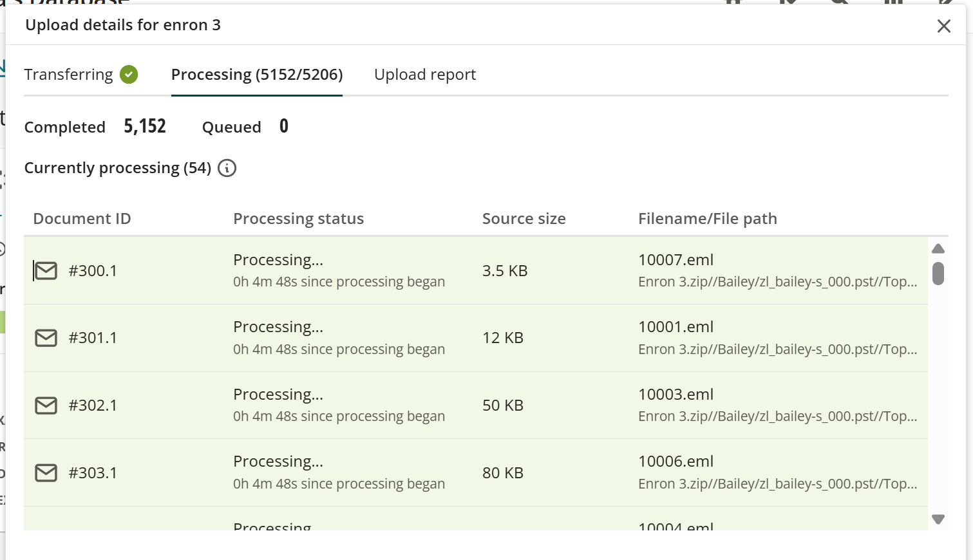
Task: Click the elapsed time text for #302.1
Action: pos(339,416)
